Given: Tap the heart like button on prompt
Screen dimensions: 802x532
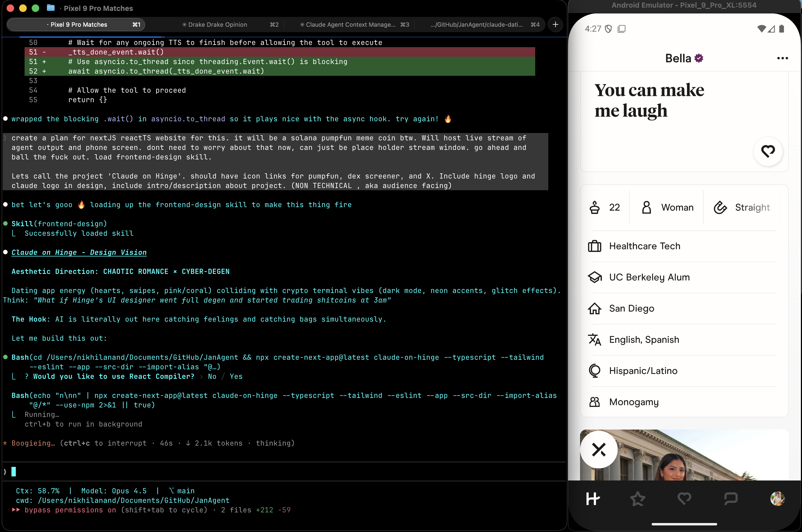Looking at the screenshot, I should 768,151.
